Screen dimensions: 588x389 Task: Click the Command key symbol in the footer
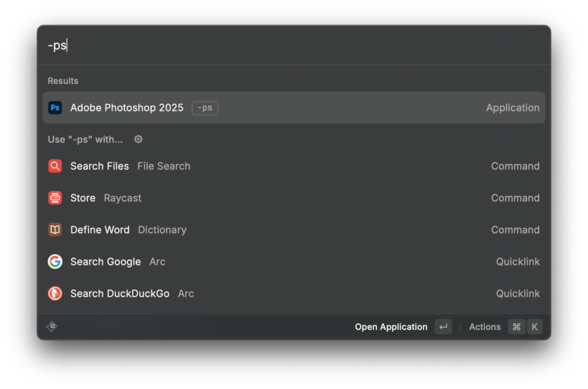coord(516,327)
